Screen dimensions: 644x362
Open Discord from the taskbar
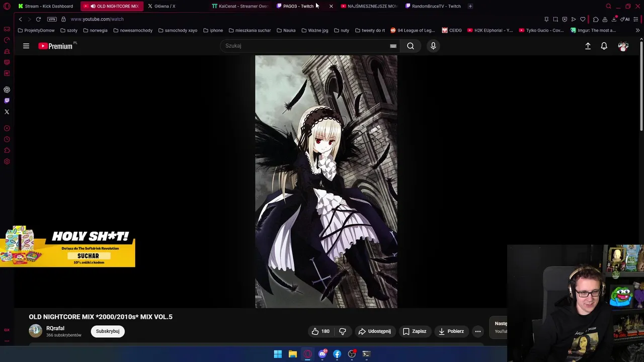tap(323, 354)
